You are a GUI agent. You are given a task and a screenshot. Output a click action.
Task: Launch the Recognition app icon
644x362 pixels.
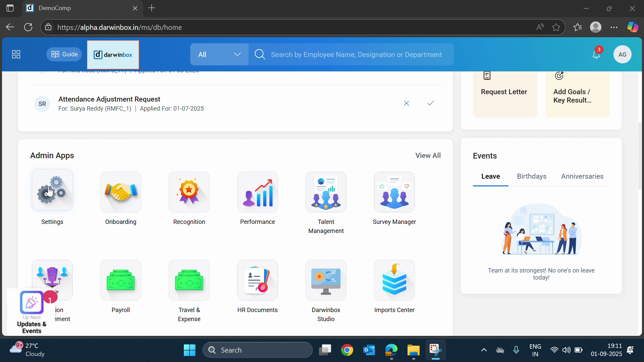189,192
